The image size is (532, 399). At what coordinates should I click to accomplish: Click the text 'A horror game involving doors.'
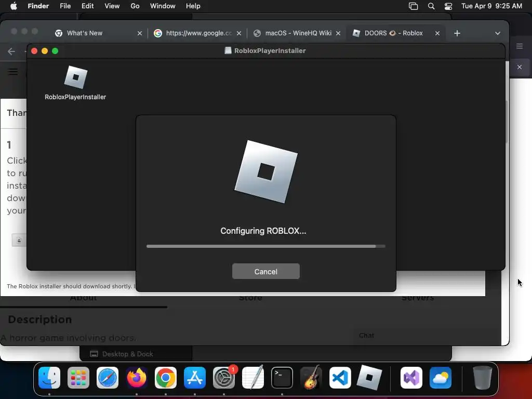click(68, 338)
